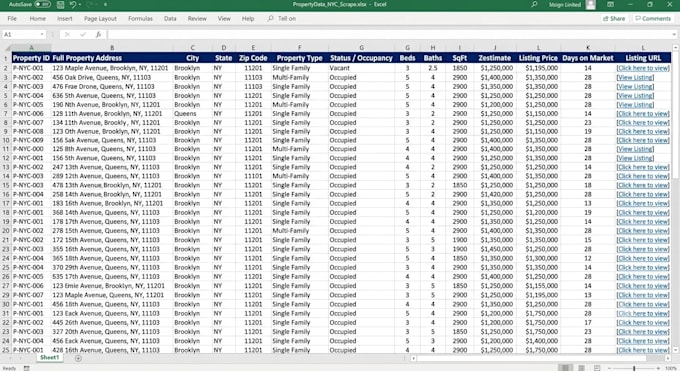Open the Undo history dropdown arrow
This screenshot has width=680, height=371.
(80, 5)
